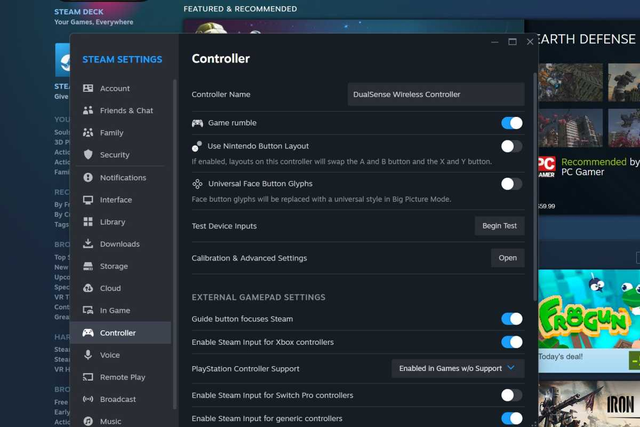This screenshot has height=427, width=640.
Task: Click the settings content scrollbar
Action: tap(535, 187)
